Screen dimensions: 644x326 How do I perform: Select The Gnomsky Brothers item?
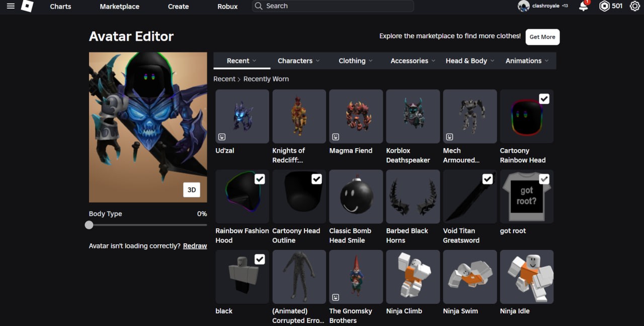[x=356, y=277]
